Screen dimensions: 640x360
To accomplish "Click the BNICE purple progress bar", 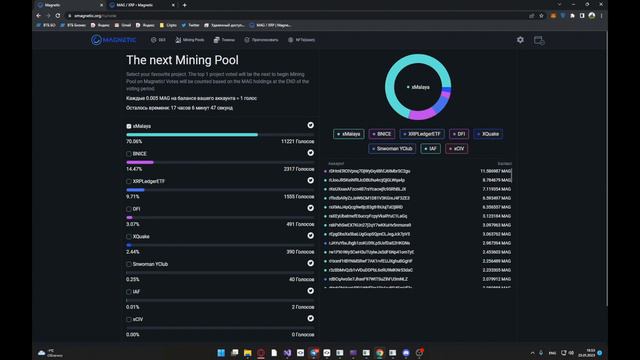I will [x=140, y=162].
